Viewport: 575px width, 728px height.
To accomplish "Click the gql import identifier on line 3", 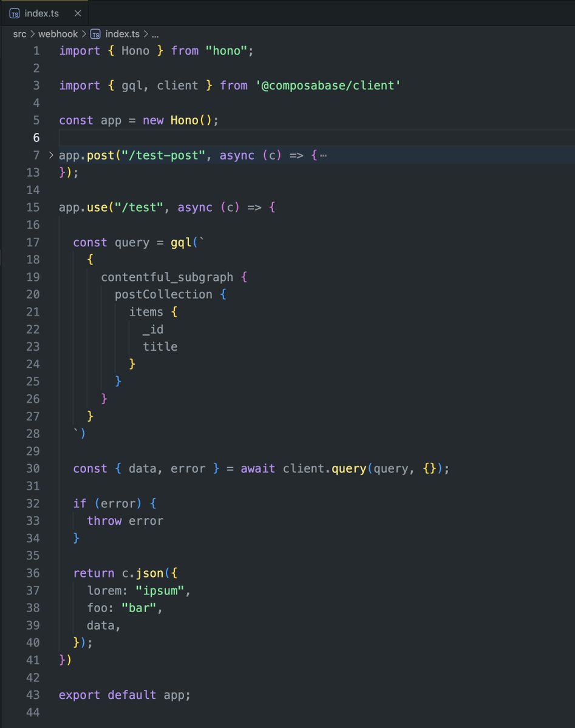I will point(132,86).
